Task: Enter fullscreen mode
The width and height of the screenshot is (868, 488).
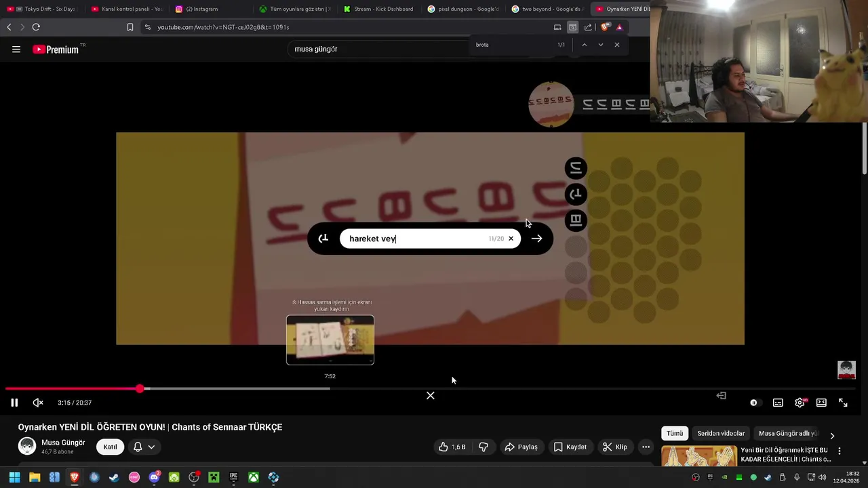Action: pos(843,403)
